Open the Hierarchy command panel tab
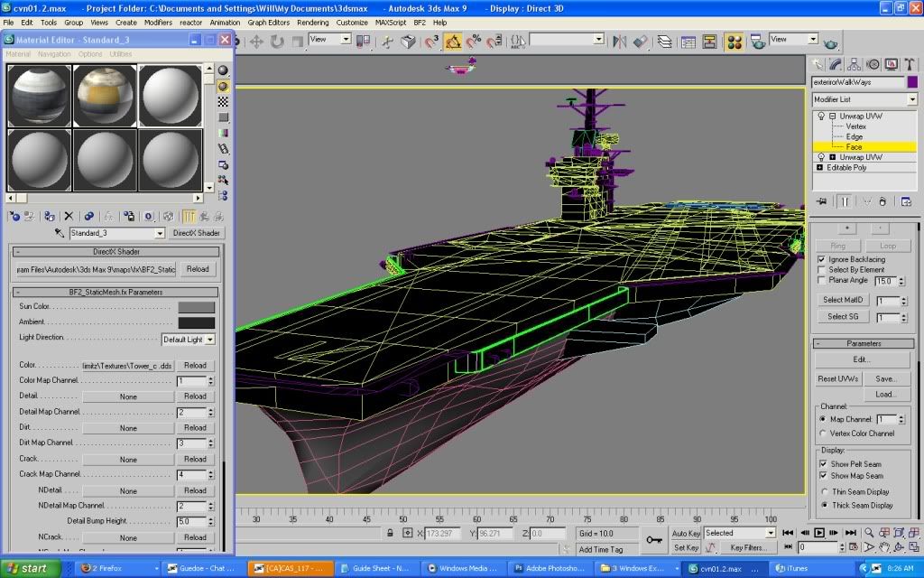The height and width of the screenshot is (578, 924). click(x=854, y=64)
